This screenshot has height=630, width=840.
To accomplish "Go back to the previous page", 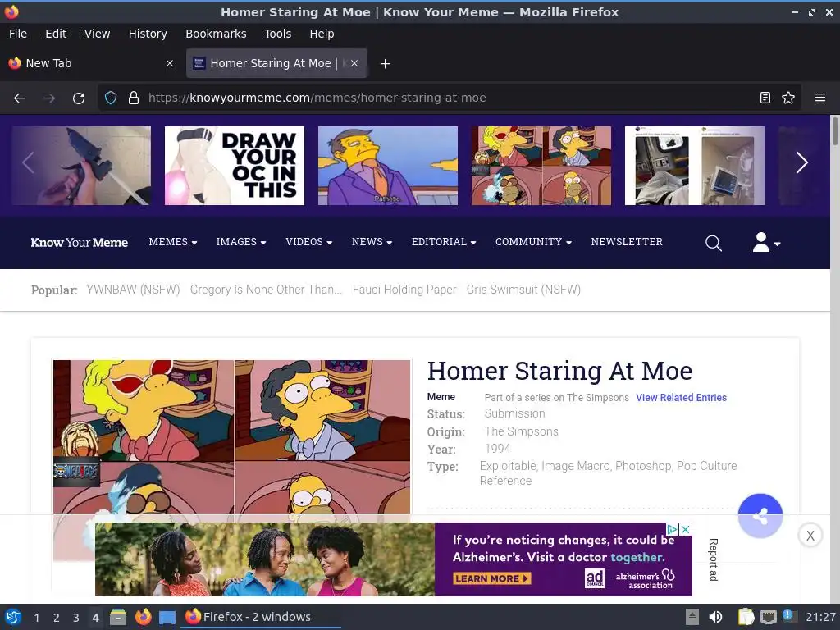I will pyautogui.click(x=20, y=98).
